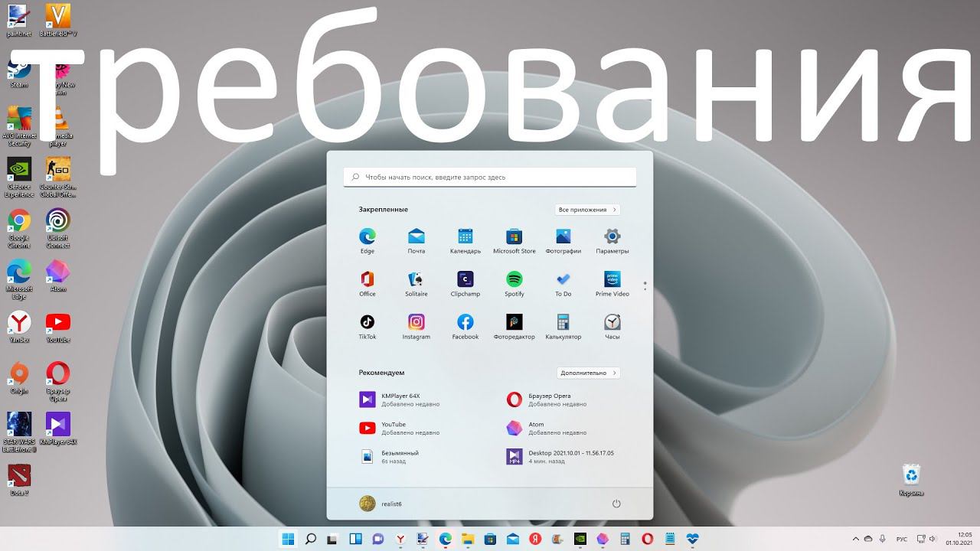Click microphone icon in system tray
The height and width of the screenshot is (551, 980).
pyautogui.click(x=883, y=539)
